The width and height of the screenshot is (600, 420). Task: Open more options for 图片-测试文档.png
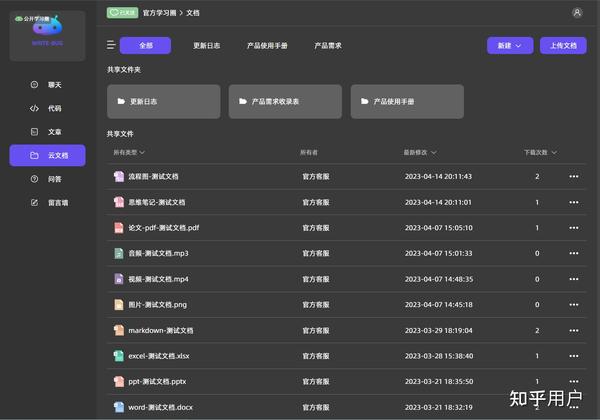click(574, 304)
